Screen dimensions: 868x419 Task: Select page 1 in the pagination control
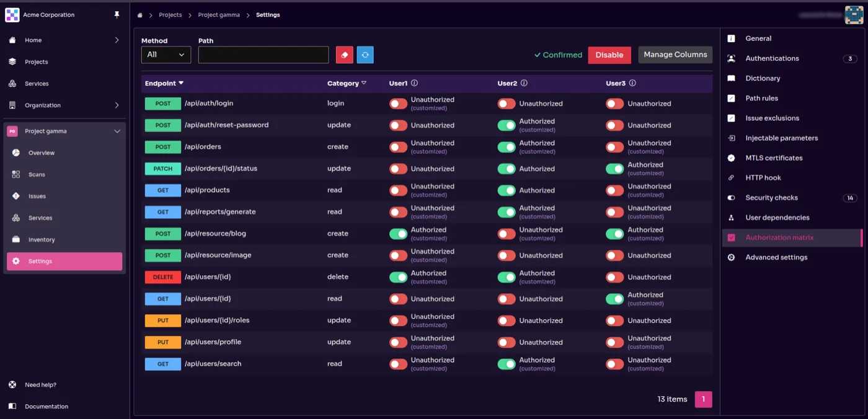coord(704,399)
